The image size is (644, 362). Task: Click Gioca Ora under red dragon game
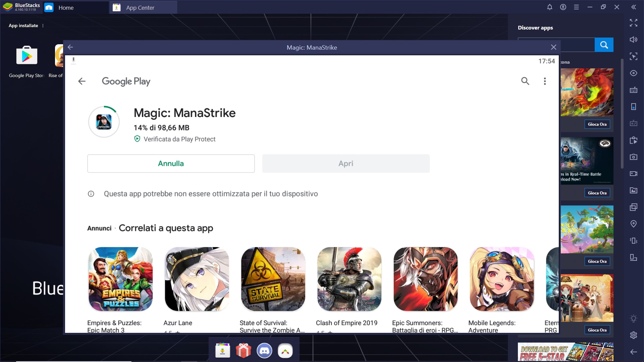click(x=597, y=124)
